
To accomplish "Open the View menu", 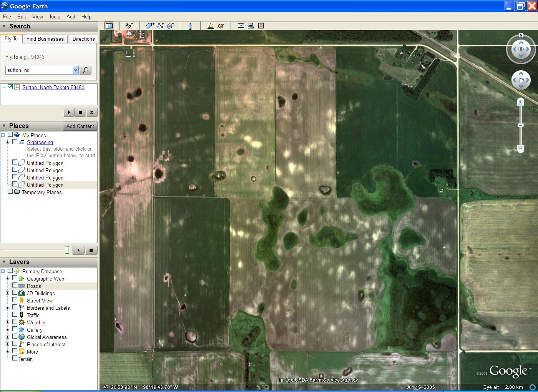I will pyautogui.click(x=38, y=17).
